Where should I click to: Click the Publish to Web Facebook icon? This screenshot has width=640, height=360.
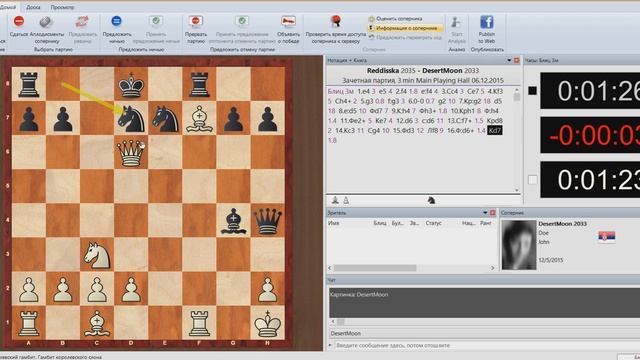pos(487,22)
